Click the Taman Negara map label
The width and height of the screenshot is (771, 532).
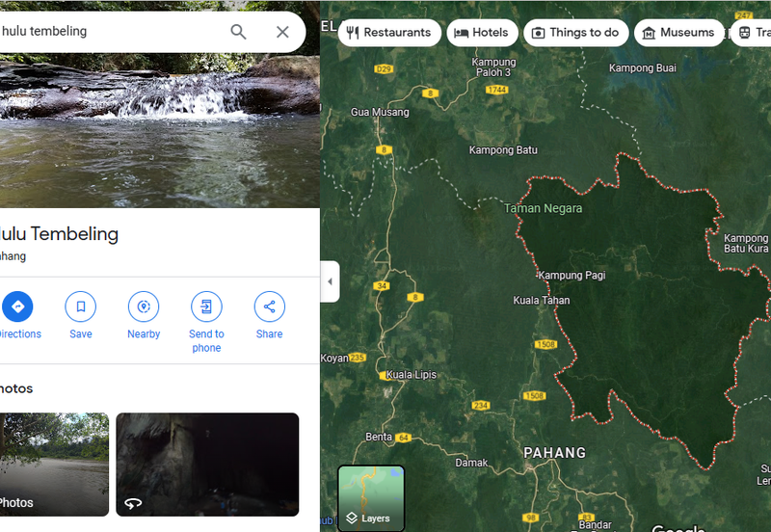tap(543, 208)
